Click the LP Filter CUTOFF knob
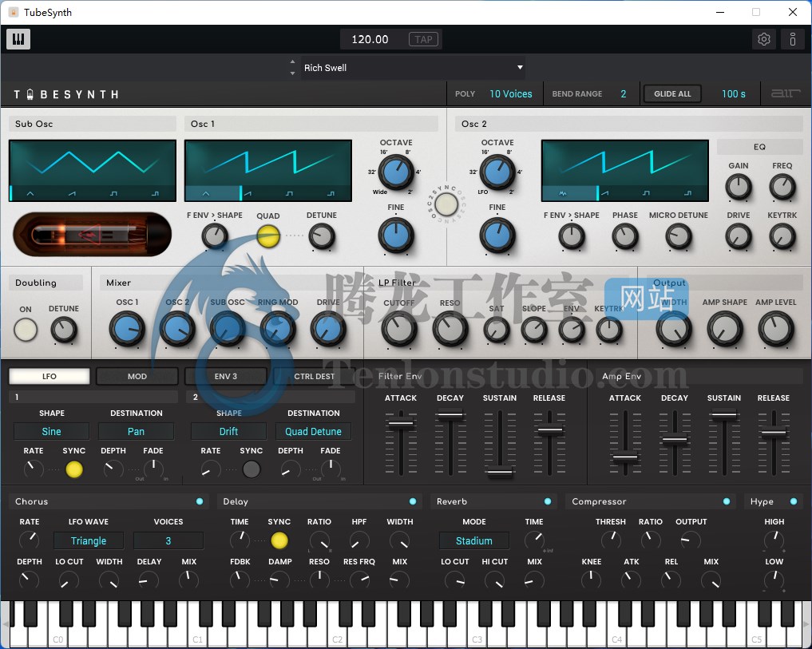This screenshot has width=812, height=649. click(x=399, y=330)
